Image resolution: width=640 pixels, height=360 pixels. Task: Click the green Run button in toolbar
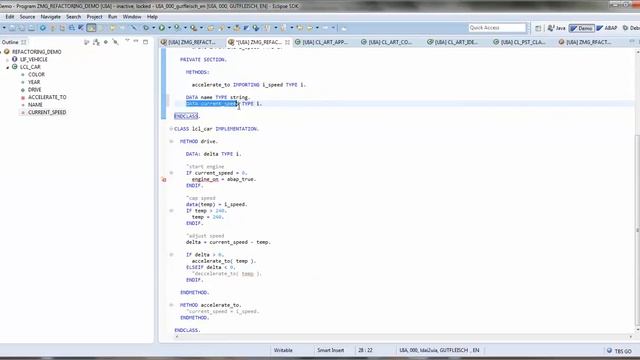[x=162, y=28]
